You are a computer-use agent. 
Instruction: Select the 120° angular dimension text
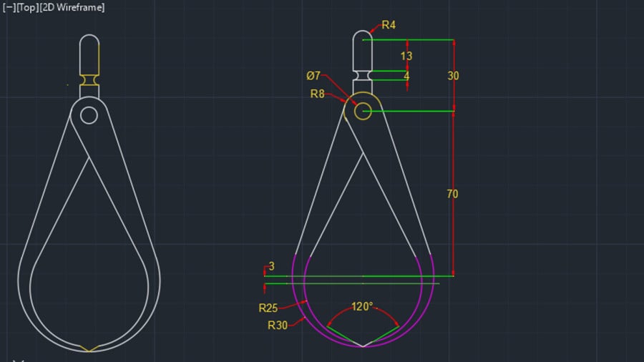tap(362, 307)
